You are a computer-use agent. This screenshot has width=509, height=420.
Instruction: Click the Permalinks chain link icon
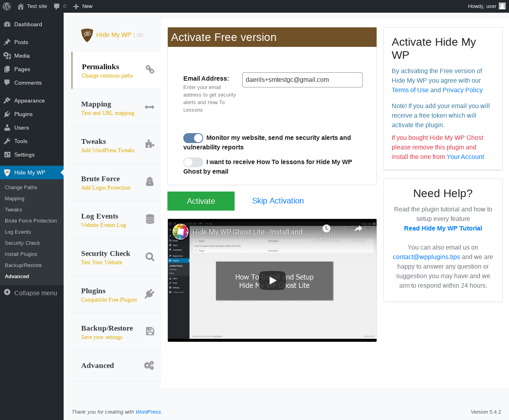click(x=150, y=70)
